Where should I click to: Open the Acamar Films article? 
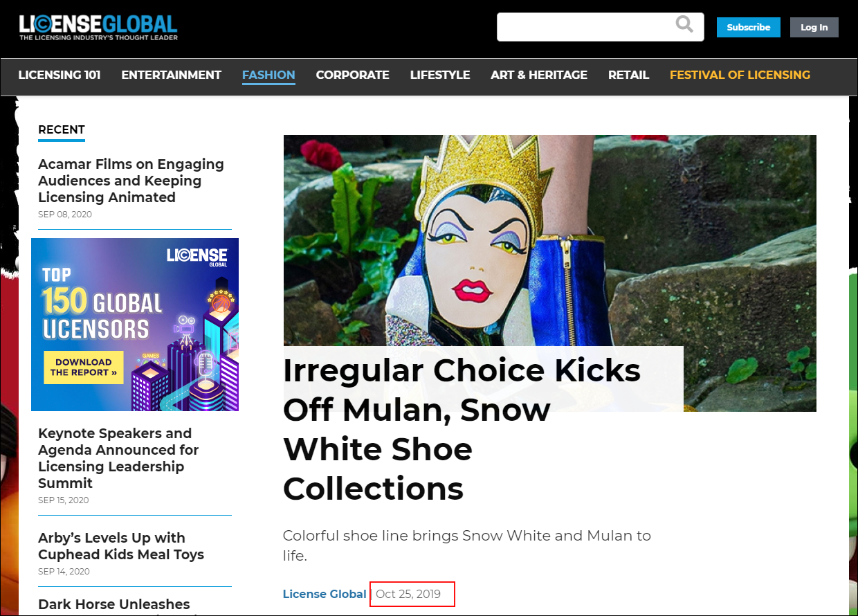[131, 181]
